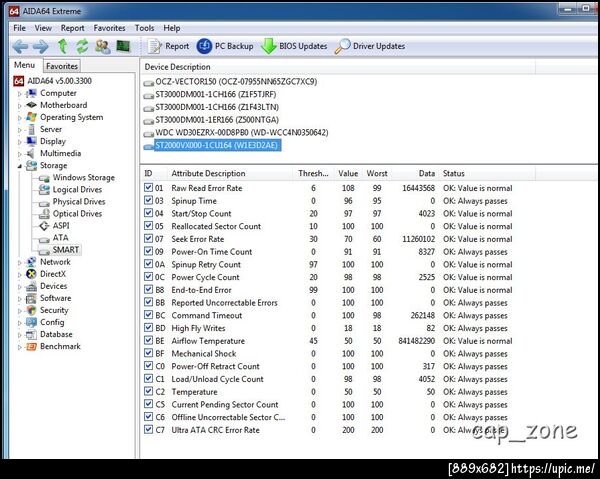Select the Security shield tree icon
The image size is (600, 479).
coord(31,310)
